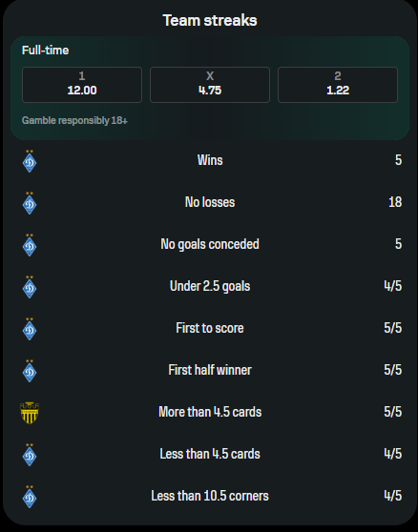Open team badge beside First to score
Image resolution: width=418 pixels, height=532 pixels.
(30, 329)
